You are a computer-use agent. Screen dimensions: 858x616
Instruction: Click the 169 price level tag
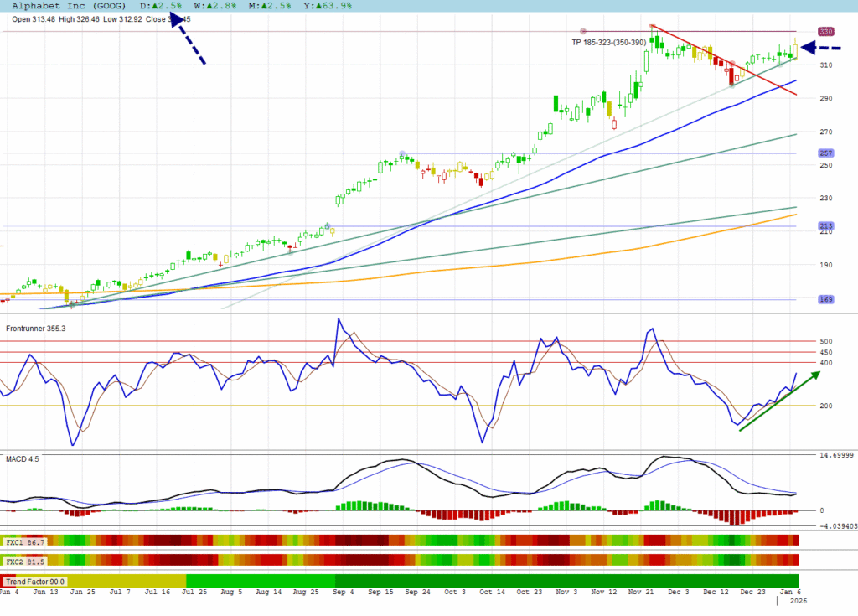pos(824,299)
